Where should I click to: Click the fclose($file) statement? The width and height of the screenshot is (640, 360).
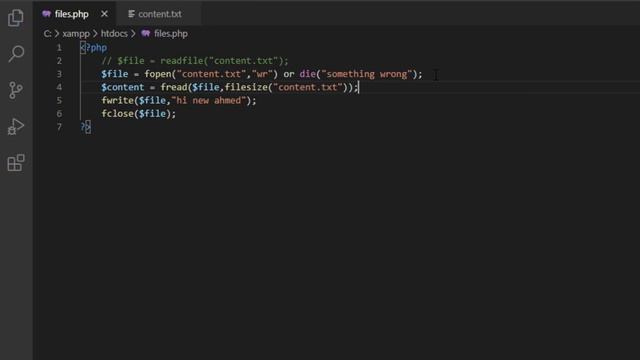[x=138, y=113]
